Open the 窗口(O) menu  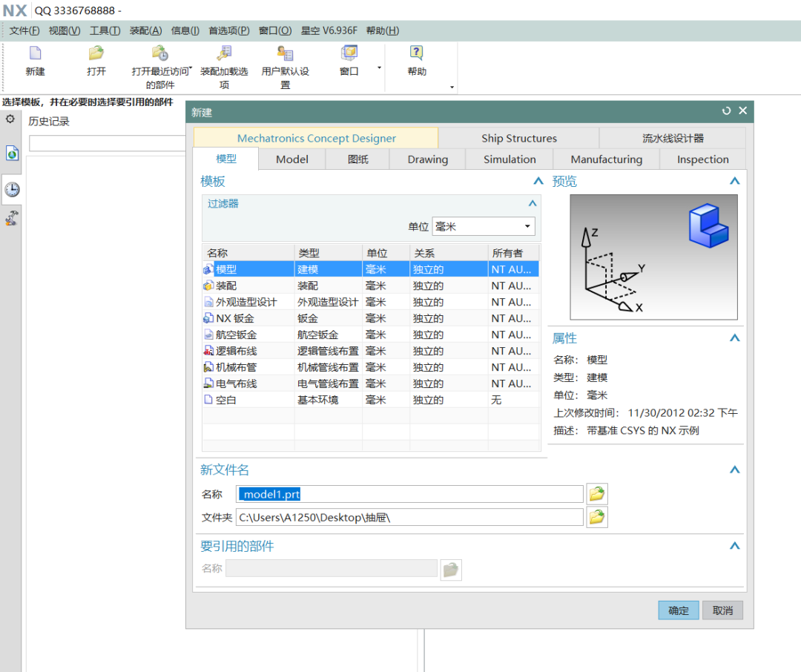click(275, 30)
